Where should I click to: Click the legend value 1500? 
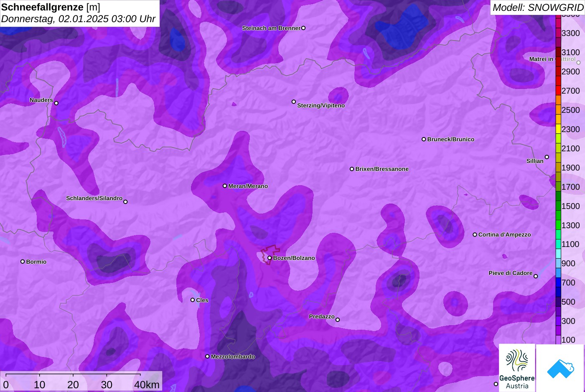(x=571, y=206)
